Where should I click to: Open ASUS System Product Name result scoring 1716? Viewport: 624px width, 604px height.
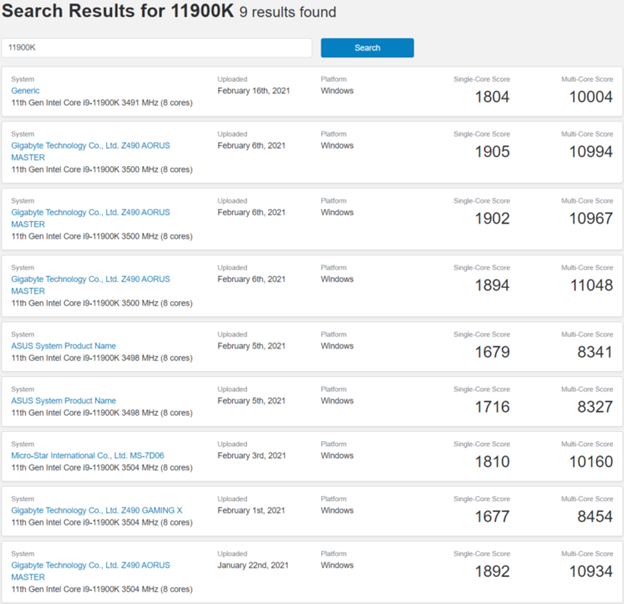[63, 401]
